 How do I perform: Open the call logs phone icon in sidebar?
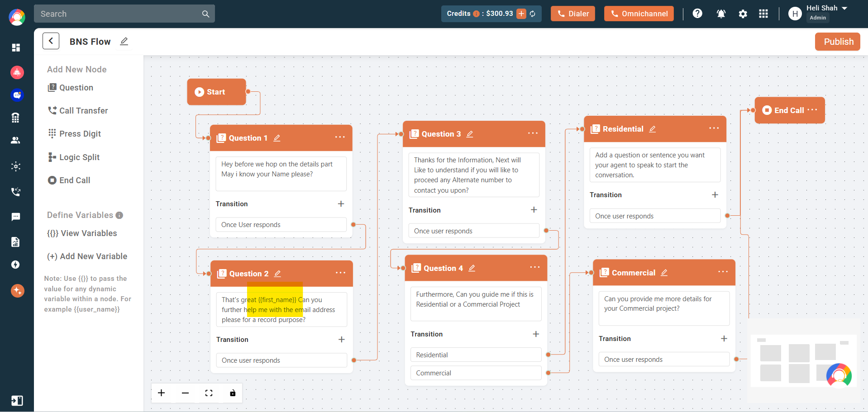pos(16,192)
